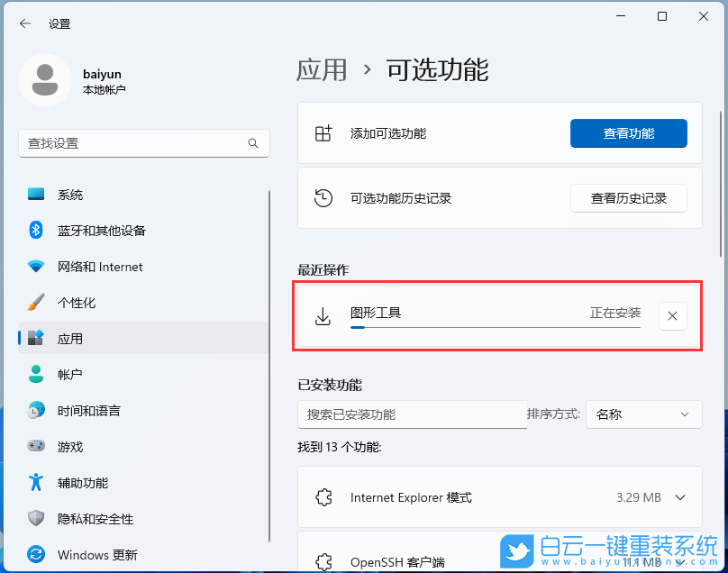Open the 排序方式 名称 dropdown
Image resolution: width=728 pixels, height=573 pixels.
[x=643, y=414]
